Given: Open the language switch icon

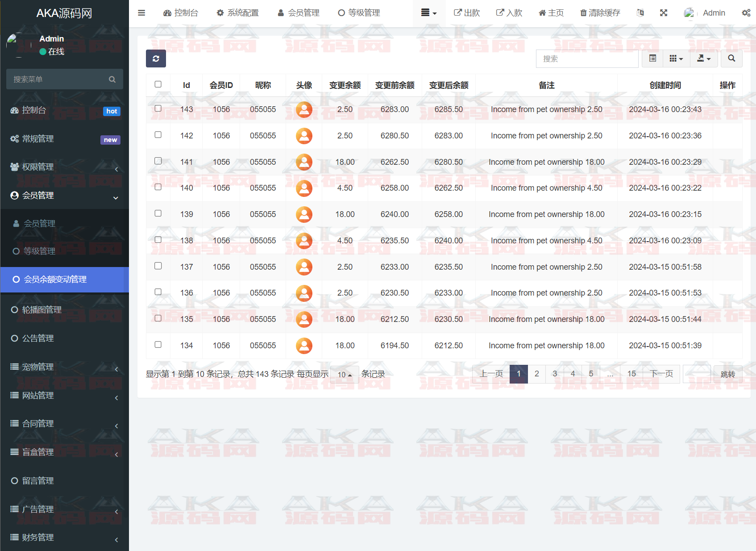Looking at the screenshot, I should point(640,13).
